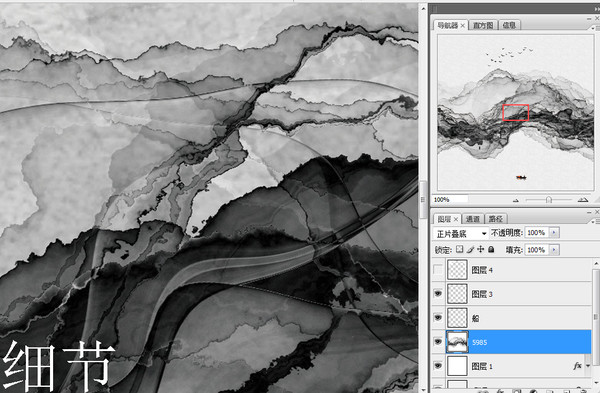The height and width of the screenshot is (393, 600).
Task: Hide the 图层 3 layer
Action: pyautogui.click(x=438, y=294)
